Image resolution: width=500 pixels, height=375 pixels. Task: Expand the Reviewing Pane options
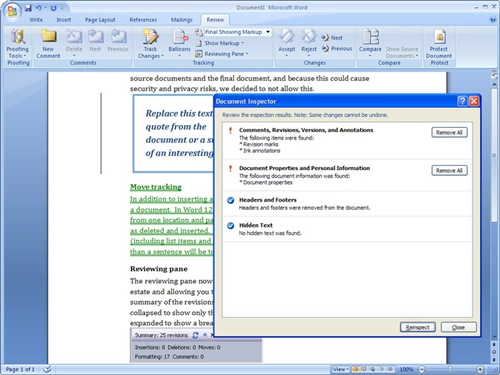pos(222,54)
